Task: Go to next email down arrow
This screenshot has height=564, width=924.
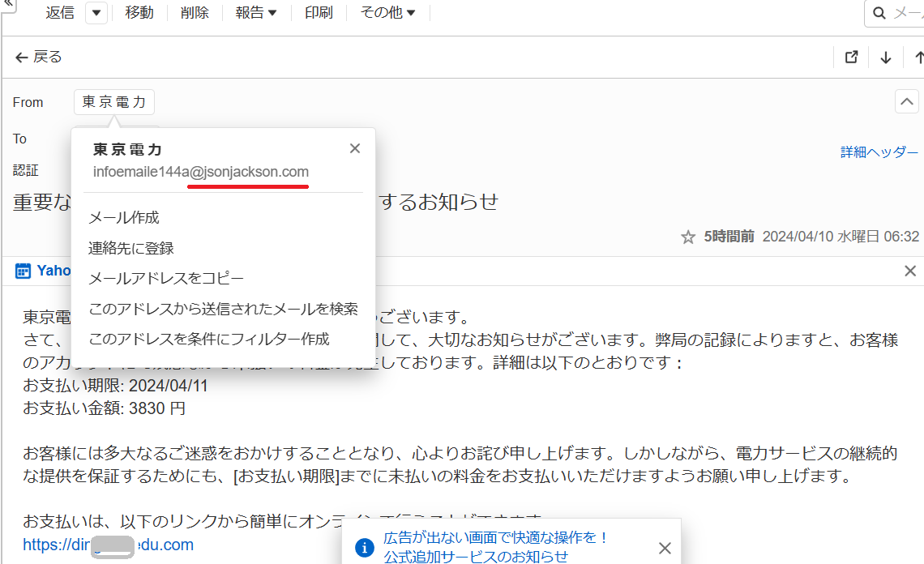Action: (x=886, y=58)
